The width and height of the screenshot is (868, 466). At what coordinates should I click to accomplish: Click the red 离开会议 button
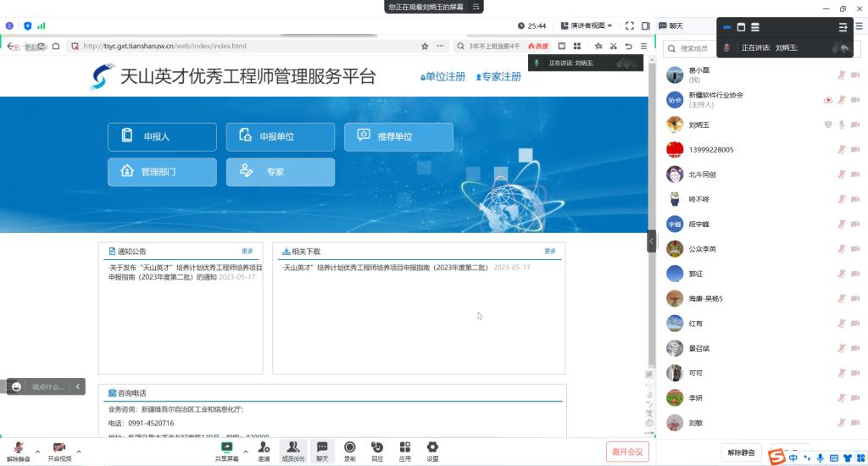pyautogui.click(x=627, y=452)
